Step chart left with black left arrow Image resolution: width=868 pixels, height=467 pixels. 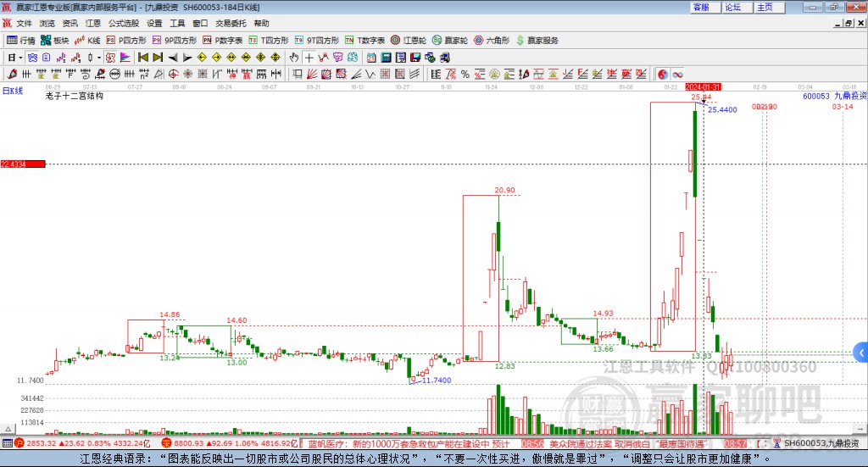[x=173, y=58]
